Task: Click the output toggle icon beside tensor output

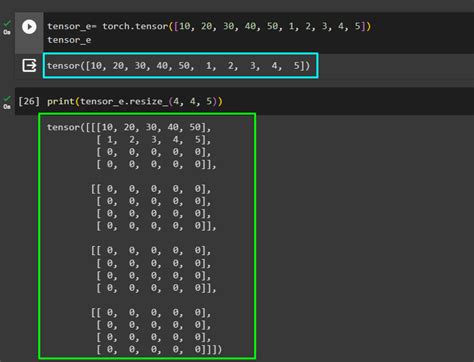Action: pyautogui.click(x=29, y=65)
